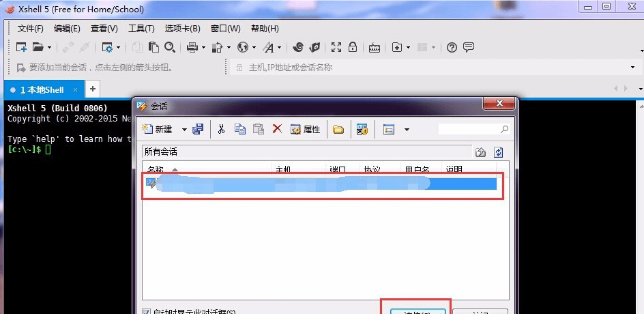Delete session with the red X icon
The width and height of the screenshot is (644, 314).
tap(277, 128)
